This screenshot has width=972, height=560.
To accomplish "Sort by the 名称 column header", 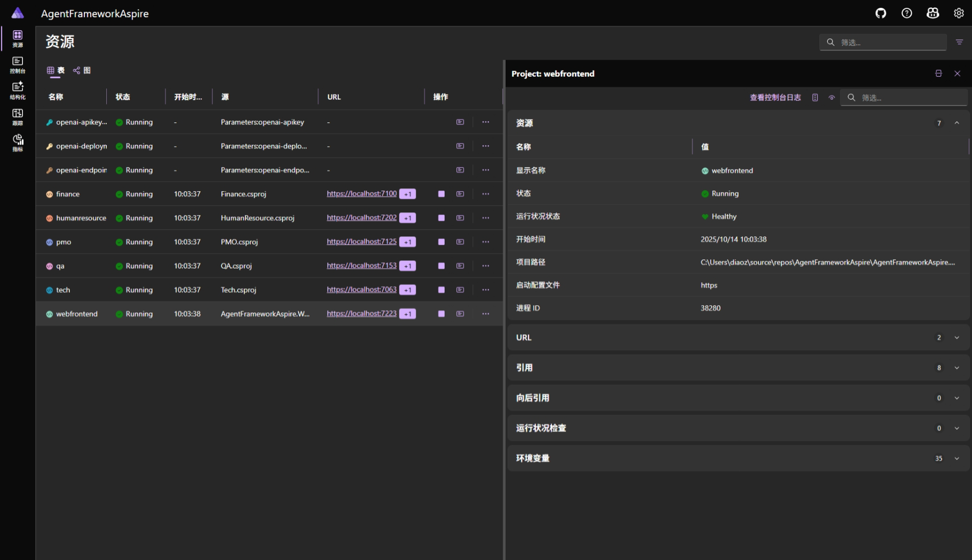I will (x=56, y=97).
